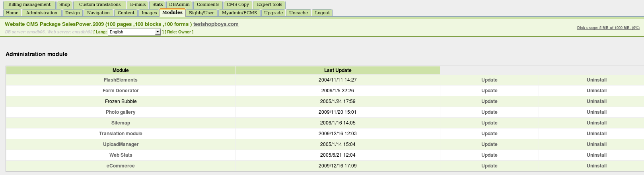
Task: Open the Expert tools tab
Action: 269,5
